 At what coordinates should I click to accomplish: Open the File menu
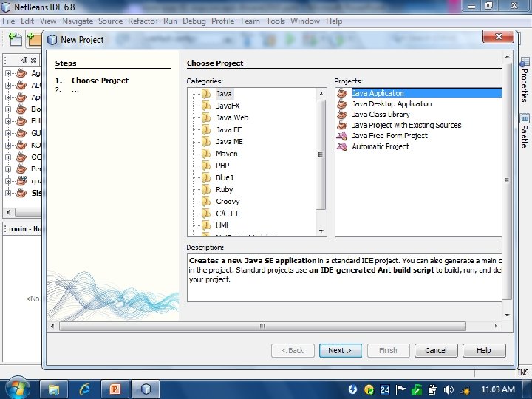coord(9,21)
